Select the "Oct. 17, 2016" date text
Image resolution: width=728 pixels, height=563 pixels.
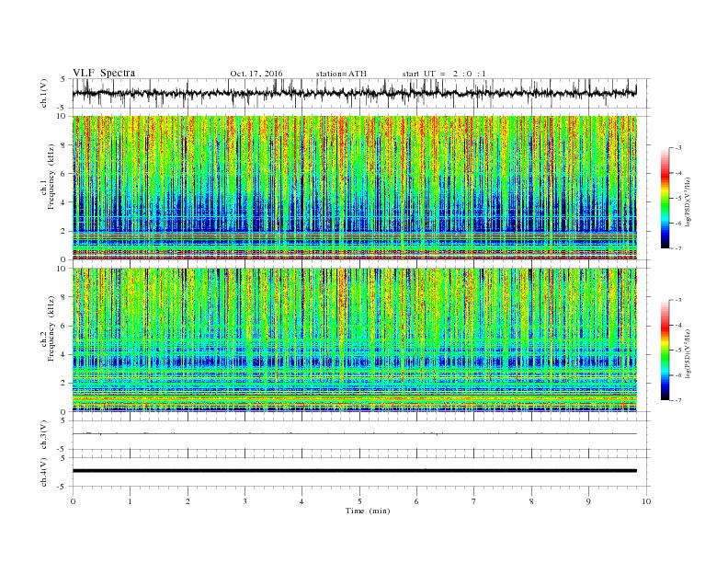coord(256,74)
